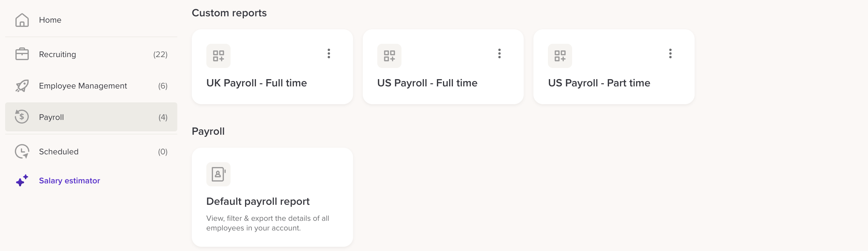868x251 pixels.
Task: Click the Recruiting briefcase icon
Action: tap(22, 54)
